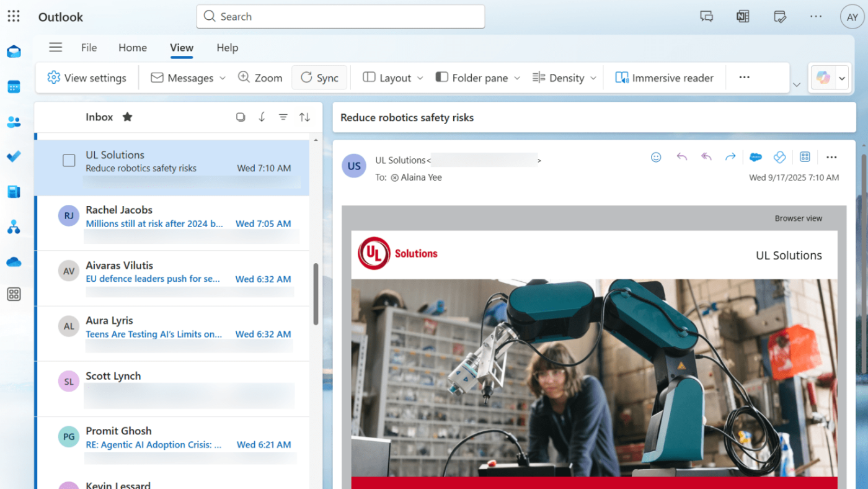Open the app launcher grid icon
Screen dimensions: 868x489
[14, 17]
